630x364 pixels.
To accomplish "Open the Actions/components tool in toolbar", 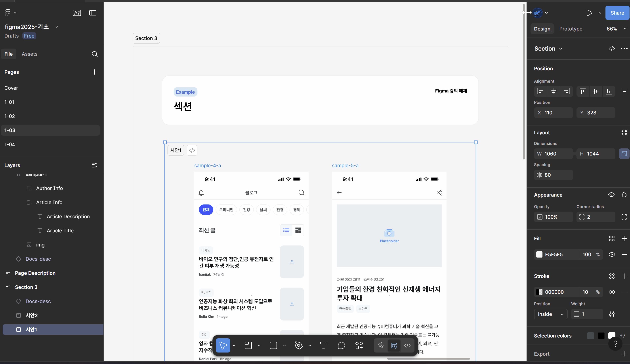I will (359, 345).
